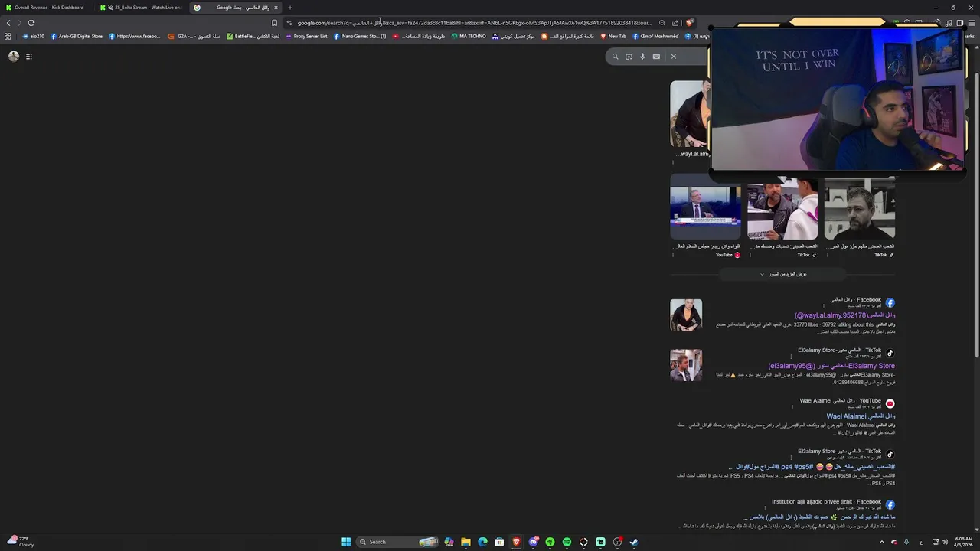Open the Google apps grid
Viewport: 980px width, 551px height.
coord(29,56)
